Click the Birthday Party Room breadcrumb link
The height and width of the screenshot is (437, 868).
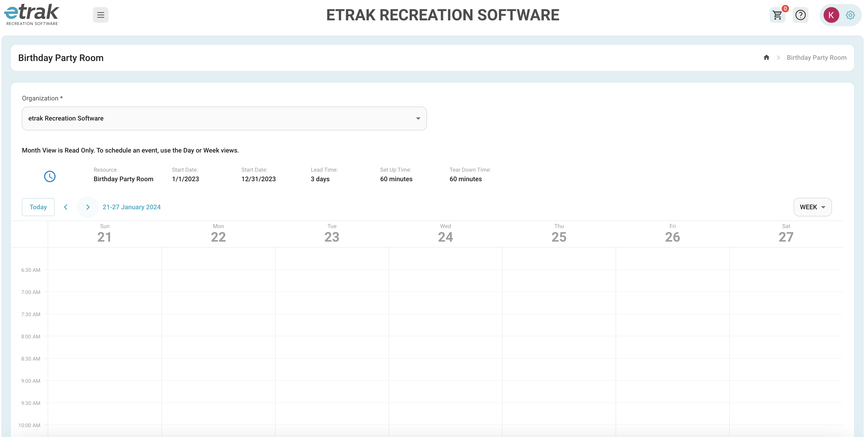tap(816, 58)
